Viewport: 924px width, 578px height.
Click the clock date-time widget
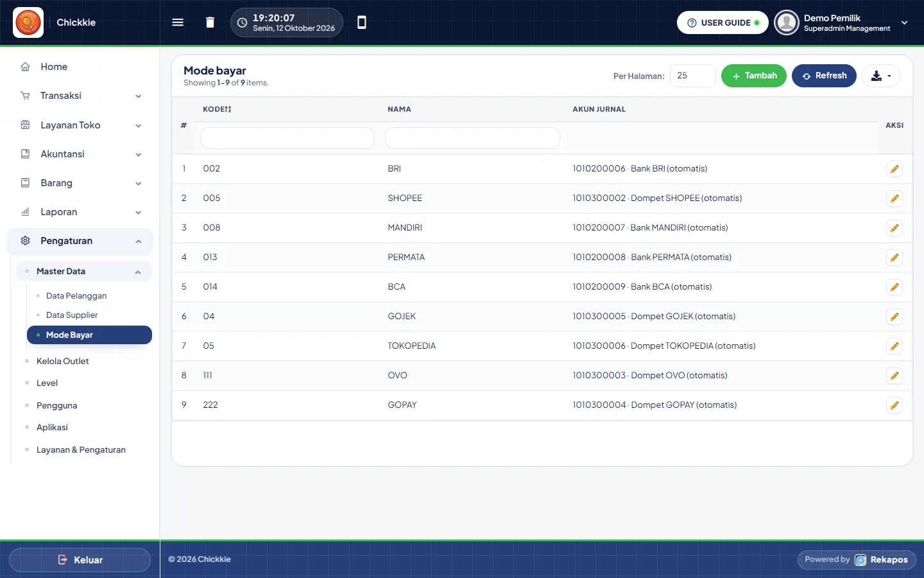287,22
